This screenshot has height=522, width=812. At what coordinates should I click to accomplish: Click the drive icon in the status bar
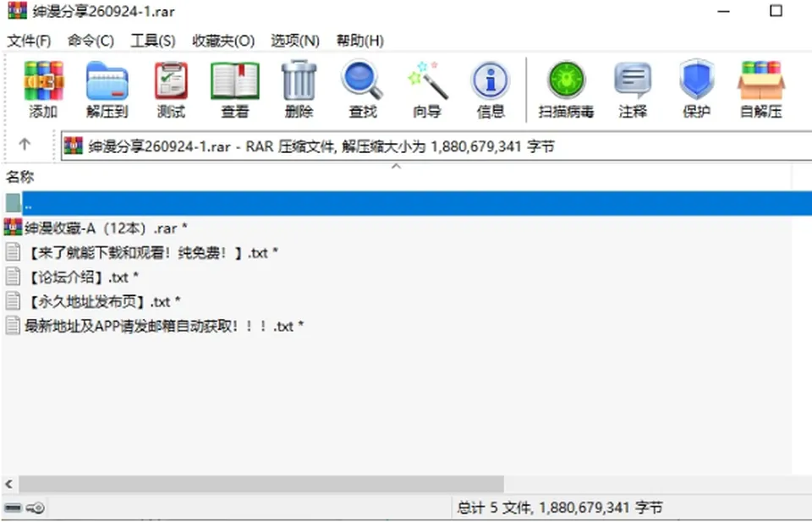coord(13,508)
